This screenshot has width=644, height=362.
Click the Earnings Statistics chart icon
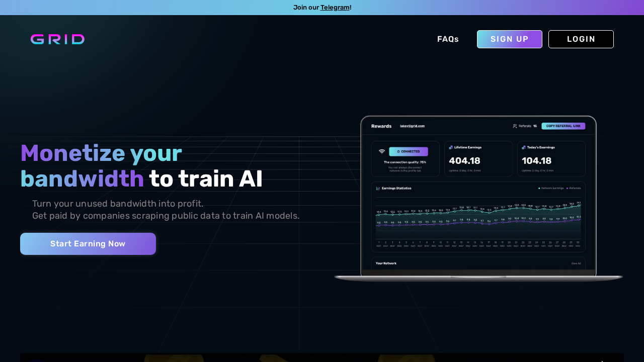click(x=378, y=188)
